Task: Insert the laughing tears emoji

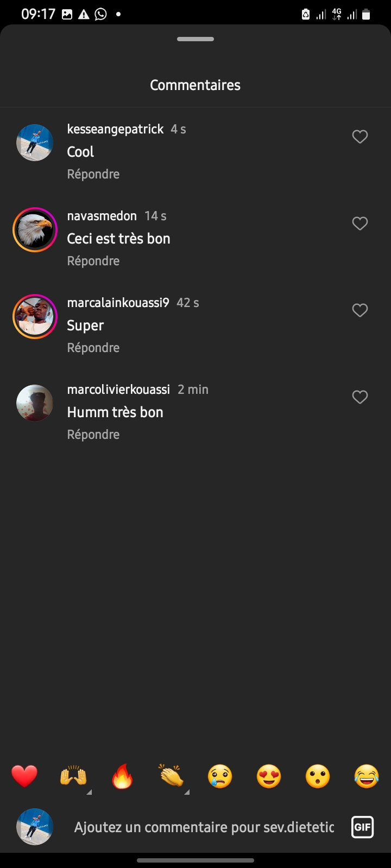Action: click(x=367, y=776)
